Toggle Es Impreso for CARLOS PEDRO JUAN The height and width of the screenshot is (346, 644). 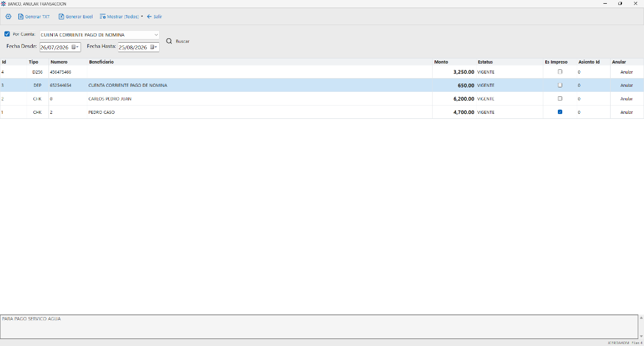tap(560, 99)
